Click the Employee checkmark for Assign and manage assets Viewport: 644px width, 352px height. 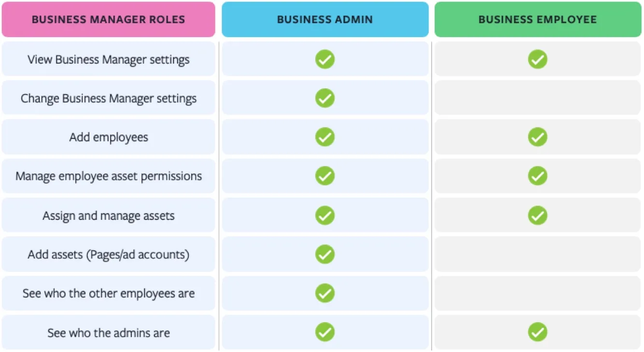point(537,215)
